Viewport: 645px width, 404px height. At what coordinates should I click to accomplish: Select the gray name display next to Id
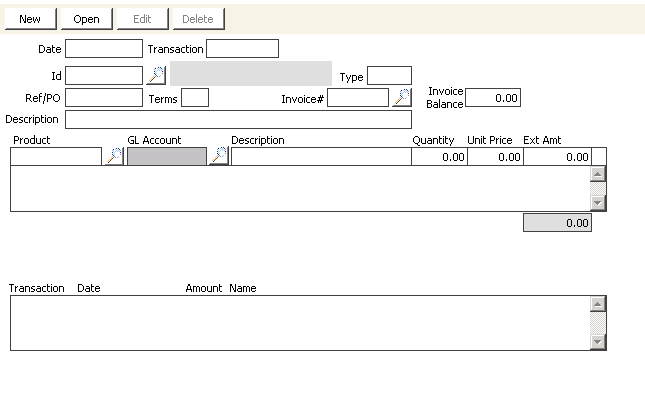[251, 73]
